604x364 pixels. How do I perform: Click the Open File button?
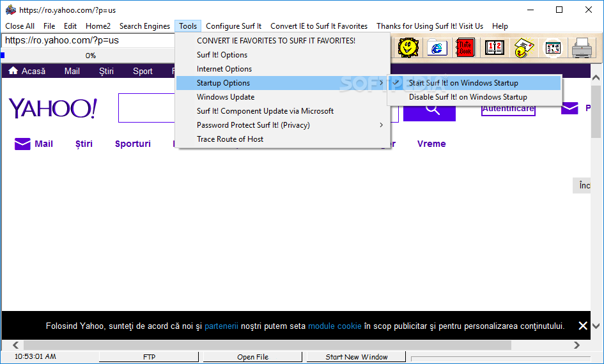pos(252,357)
